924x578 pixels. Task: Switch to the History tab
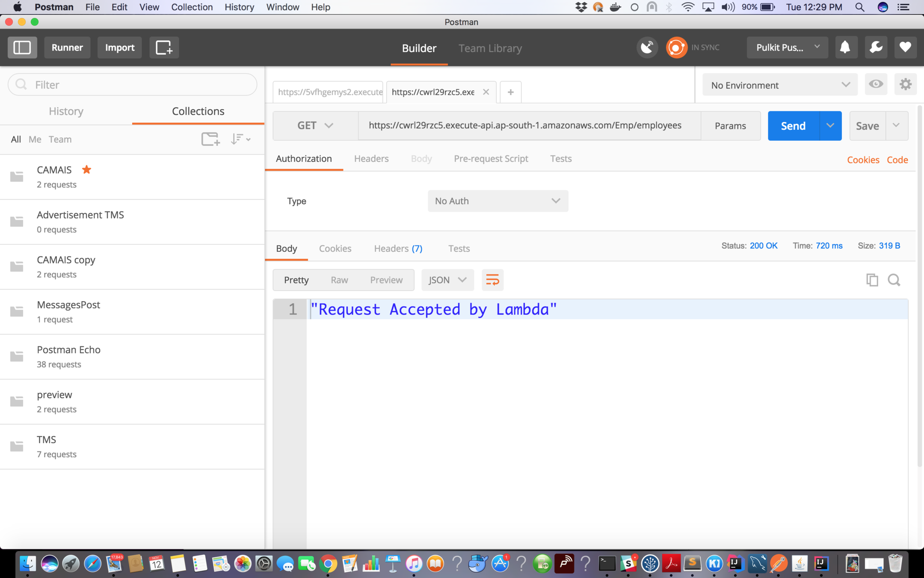66,111
